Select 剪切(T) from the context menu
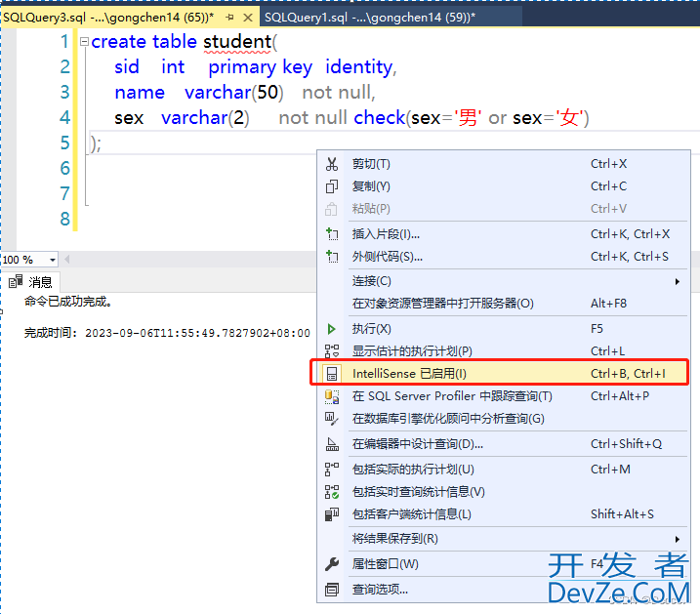700x614 pixels. tap(504, 164)
